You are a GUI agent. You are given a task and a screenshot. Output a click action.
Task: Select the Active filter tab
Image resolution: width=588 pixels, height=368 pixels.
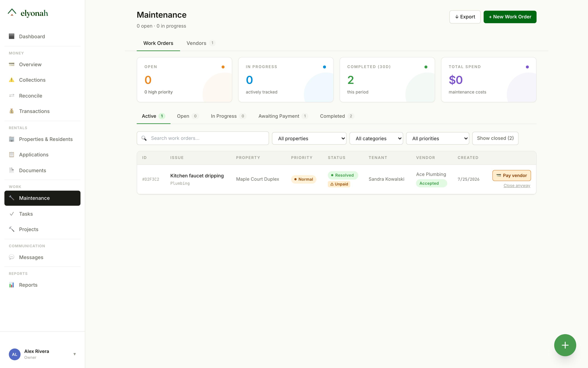click(154, 116)
